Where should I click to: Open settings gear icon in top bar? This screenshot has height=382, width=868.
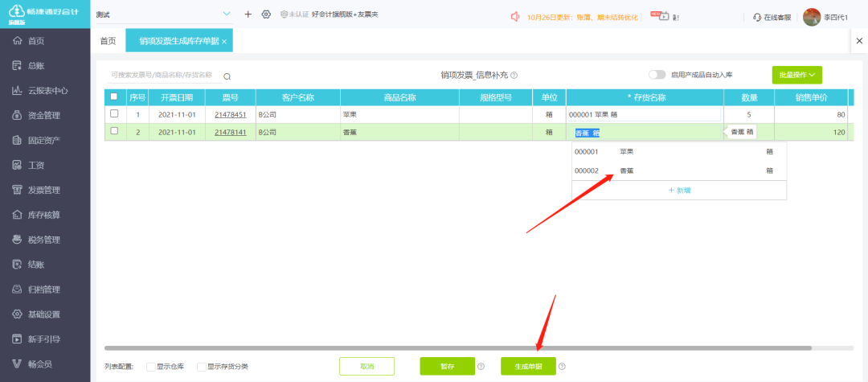click(266, 14)
